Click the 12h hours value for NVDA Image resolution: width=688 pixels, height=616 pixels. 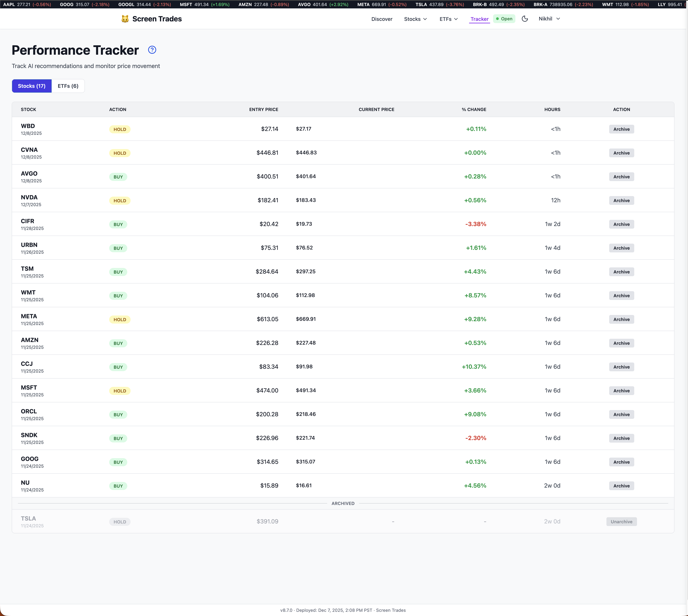556,200
